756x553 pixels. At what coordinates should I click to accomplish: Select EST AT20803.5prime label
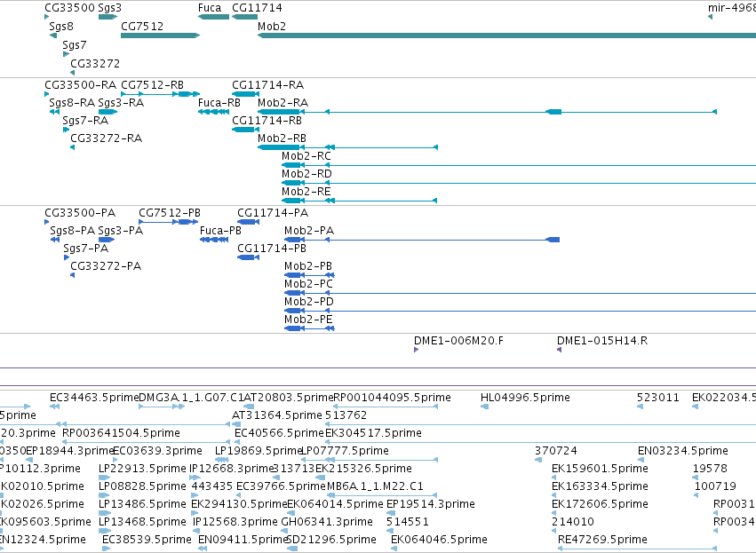(x=289, y=398)
